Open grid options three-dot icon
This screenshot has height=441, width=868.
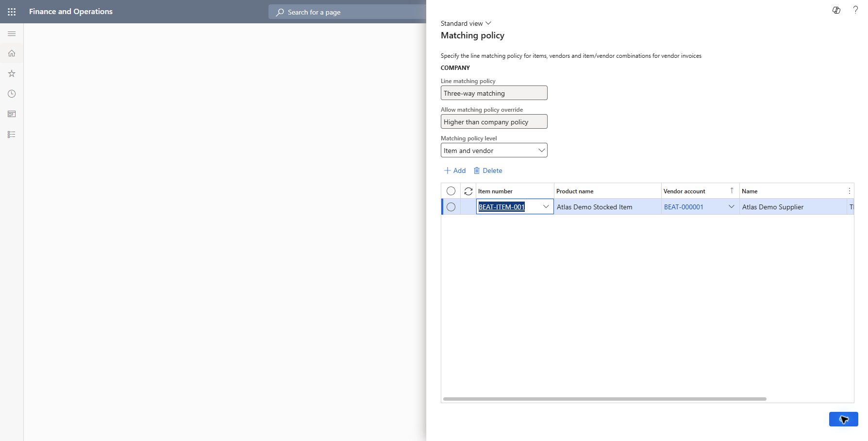[849, 191]
